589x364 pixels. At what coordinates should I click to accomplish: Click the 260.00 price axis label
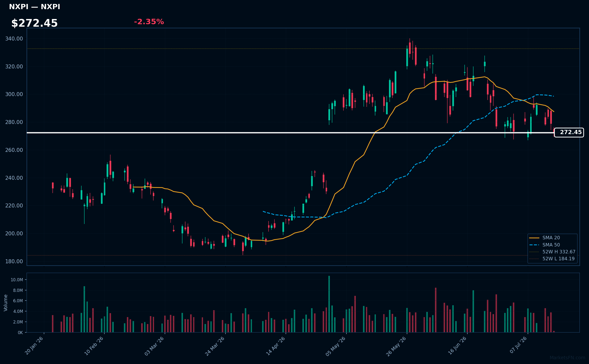point(14,150)
